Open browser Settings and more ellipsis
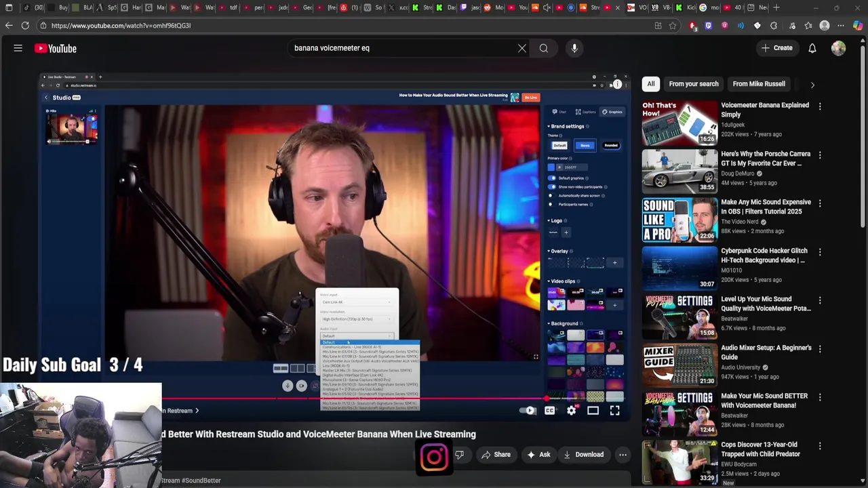 842,26
